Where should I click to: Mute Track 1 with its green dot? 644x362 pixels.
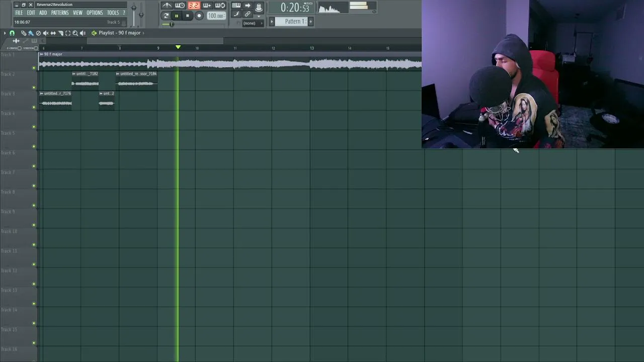click(x=34, y=68)
